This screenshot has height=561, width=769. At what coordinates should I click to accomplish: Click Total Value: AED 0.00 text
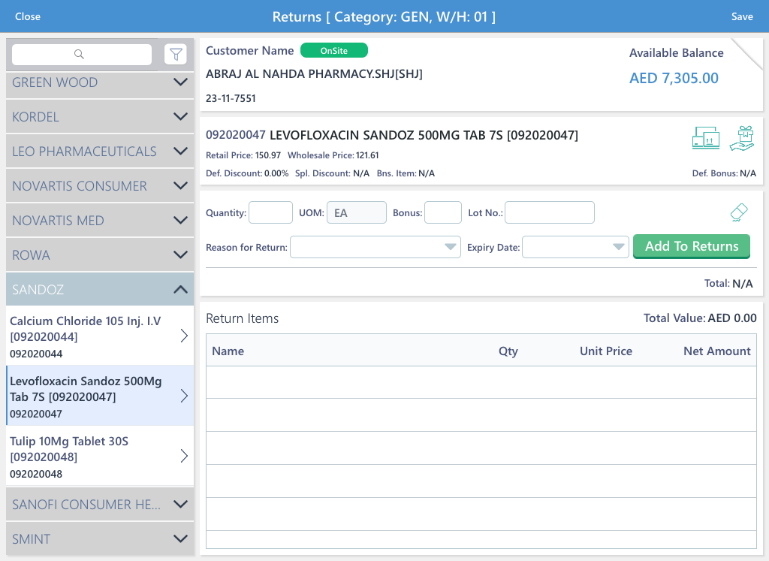tap(700, 318)
